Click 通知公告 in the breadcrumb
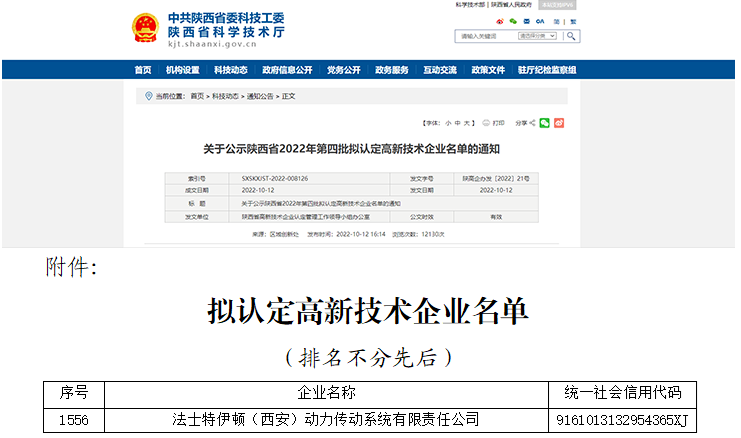Viewport: 741px width, 438px height. 259,96
